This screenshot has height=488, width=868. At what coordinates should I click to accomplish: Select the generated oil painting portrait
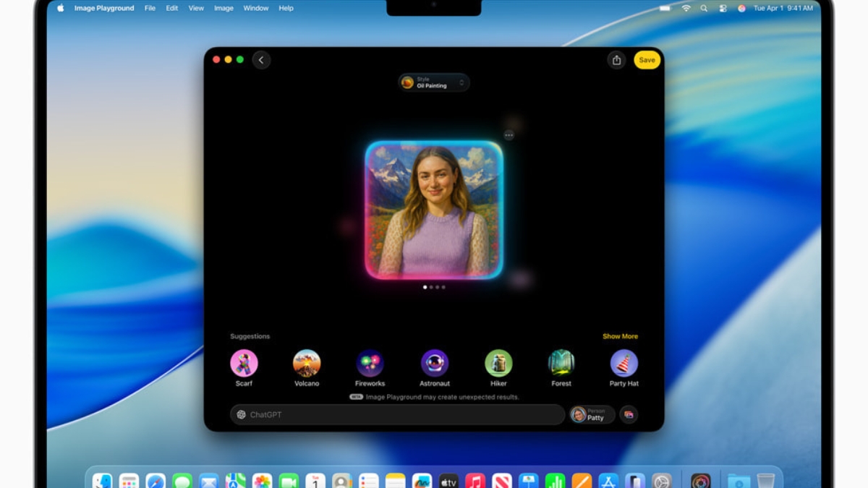click(434, 210)
